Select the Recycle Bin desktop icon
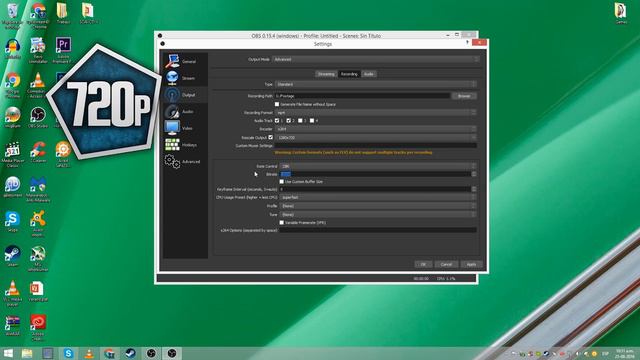This screenshot has height=360, width=640. point(12,16)
